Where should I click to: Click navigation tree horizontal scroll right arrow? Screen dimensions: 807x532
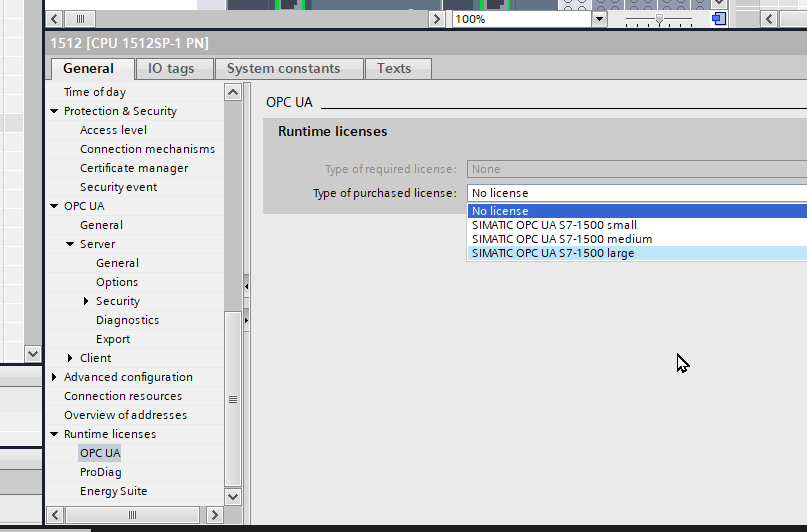pyautogui.click(x=215, y=515)
